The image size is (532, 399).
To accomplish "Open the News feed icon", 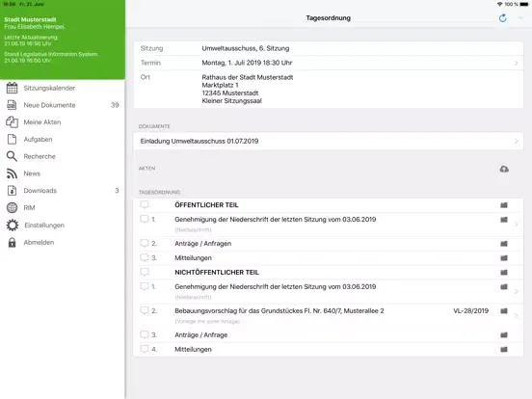I will (12, 173).
